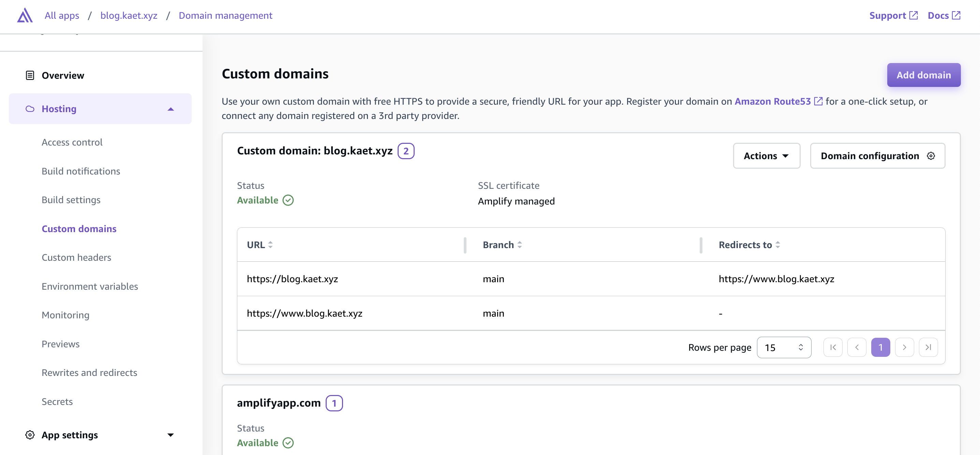
Task: Click the Add domain button
Action: click(923, 75)
